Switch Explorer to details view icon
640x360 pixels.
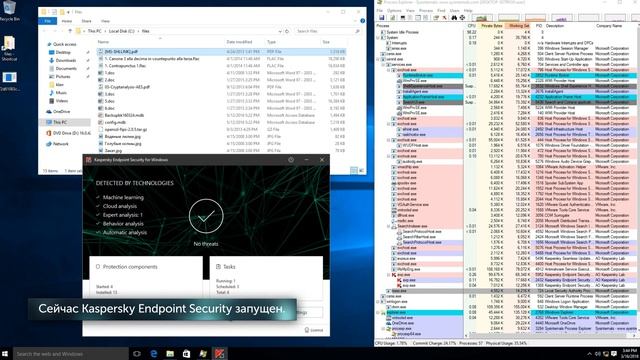pyautogui.click(x=354, y=171)
